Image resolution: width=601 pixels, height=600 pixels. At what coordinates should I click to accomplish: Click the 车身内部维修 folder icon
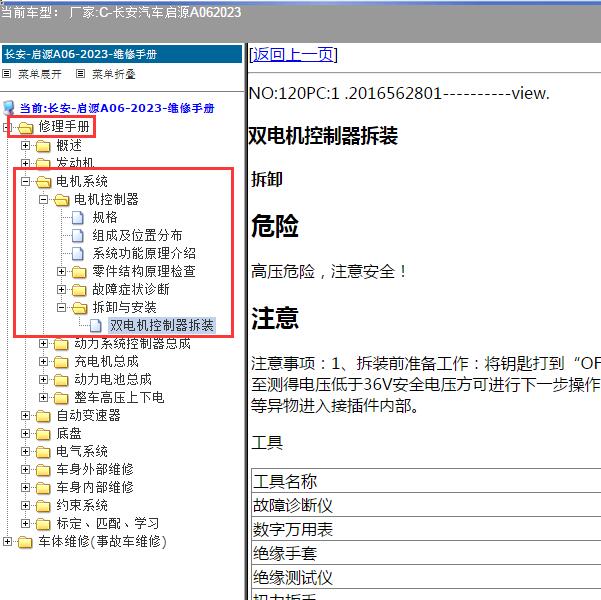43,488
